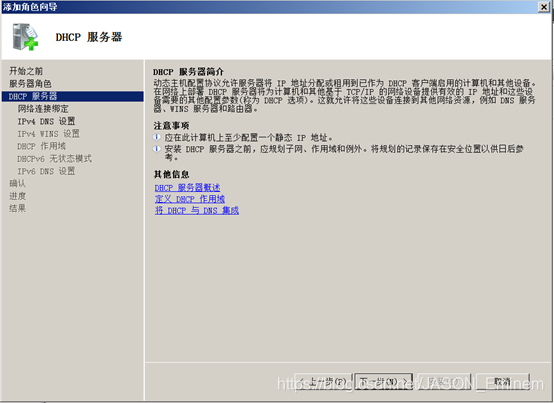Click the info icon beside 安装 DHCP 服务器之前 note

coord(157,149)
